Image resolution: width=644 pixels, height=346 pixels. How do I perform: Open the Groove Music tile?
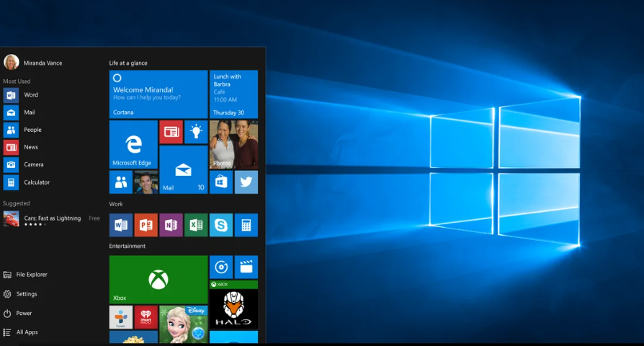[x=221, y=267]
